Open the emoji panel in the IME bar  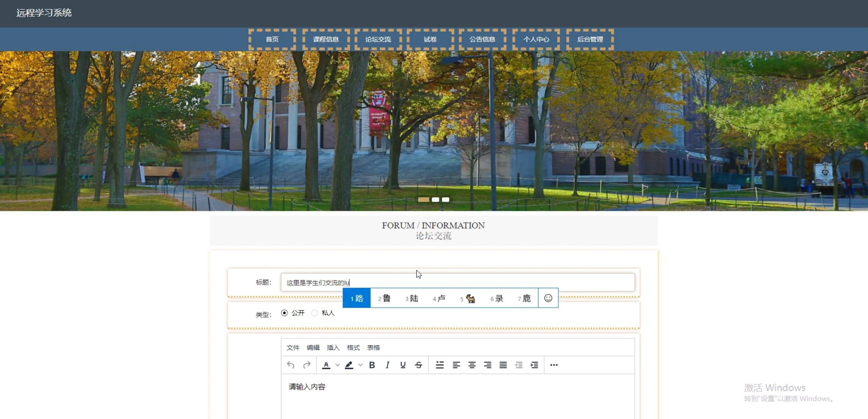tap(548, 298)
